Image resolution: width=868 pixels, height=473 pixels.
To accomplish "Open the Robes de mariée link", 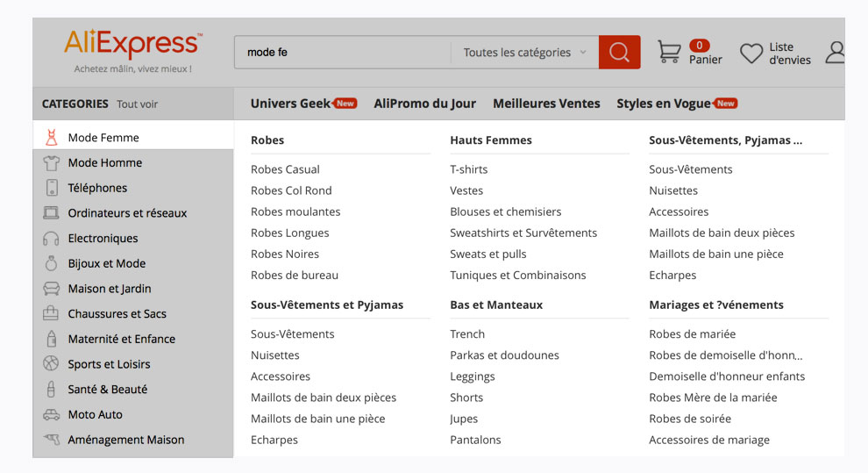I will point(692,334).
